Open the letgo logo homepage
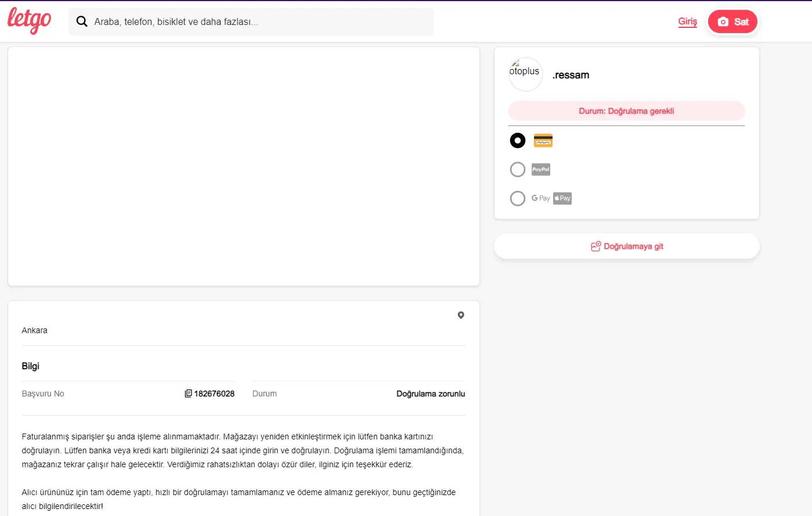Viewport: 812px width, 516px height. (29, 21)
